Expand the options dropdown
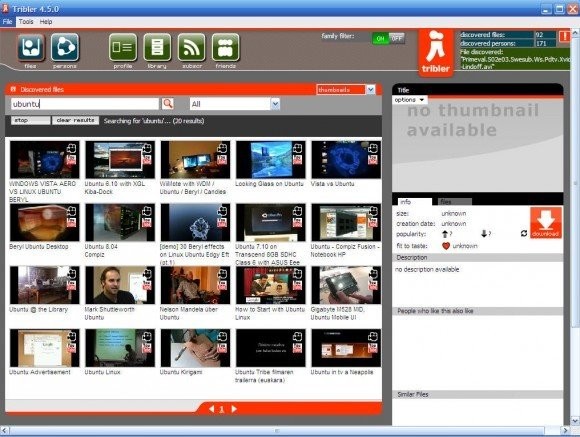The image size is (580, 437). click(x=410, y=100)
